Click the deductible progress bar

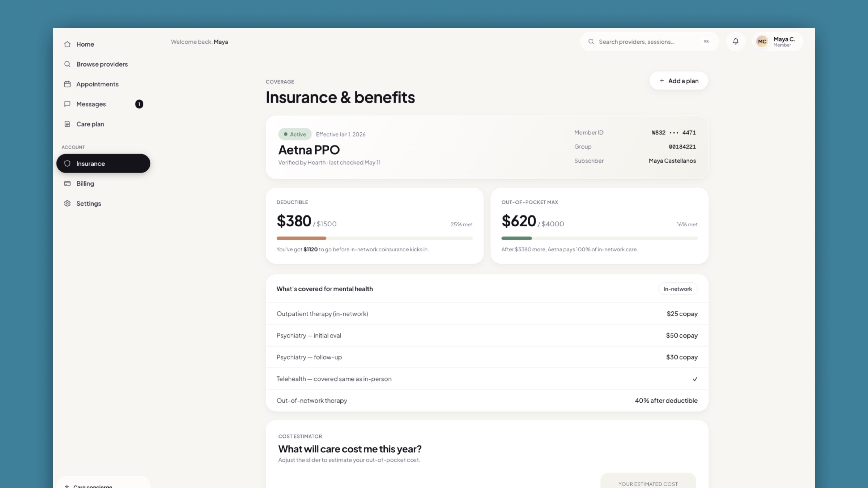click(x=374, y=238)
